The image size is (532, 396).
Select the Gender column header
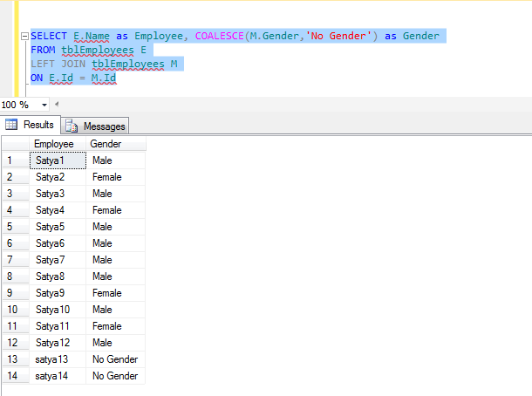point(106,144)
